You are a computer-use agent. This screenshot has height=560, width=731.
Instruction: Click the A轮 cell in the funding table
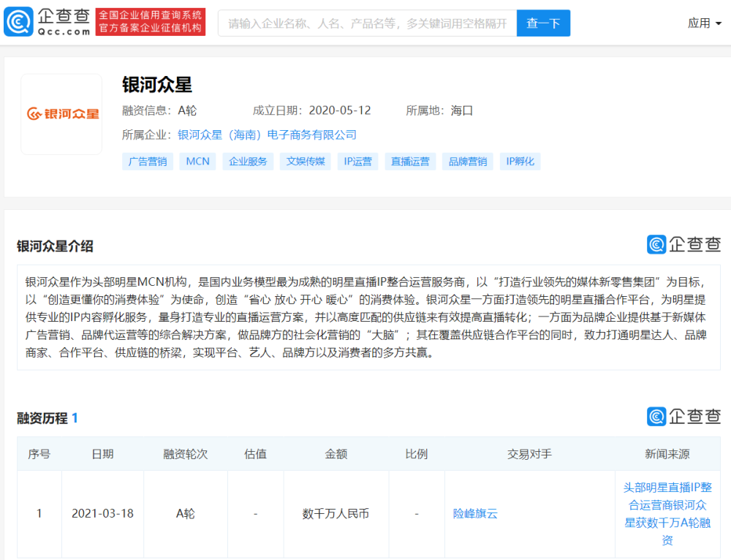[185, 513]
